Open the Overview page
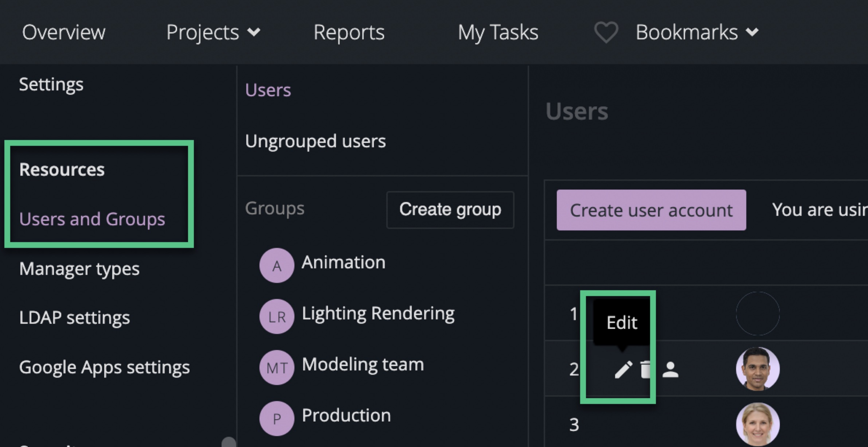This screenshot has height=447, width=868. pyautogui.click(x=64, y=32)
